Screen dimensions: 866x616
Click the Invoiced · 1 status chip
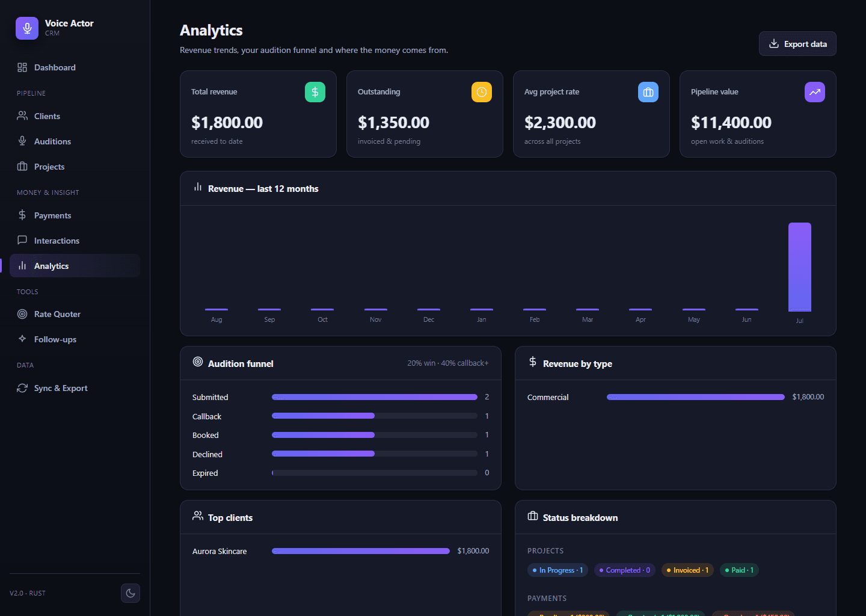[687, 570]
